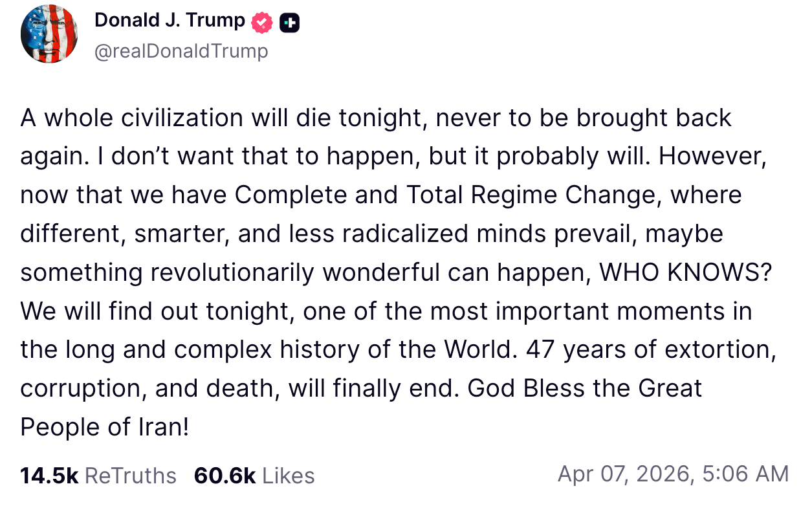
Task: Click the 60.6k like count number
Action: (x=225, y=476)
